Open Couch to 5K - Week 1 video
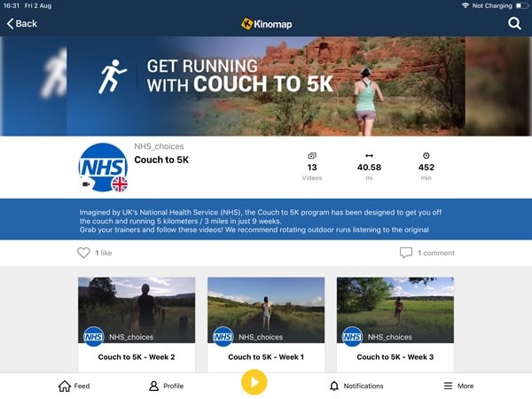This screenshot has width=532, height=399. click(x=266, y=325)
